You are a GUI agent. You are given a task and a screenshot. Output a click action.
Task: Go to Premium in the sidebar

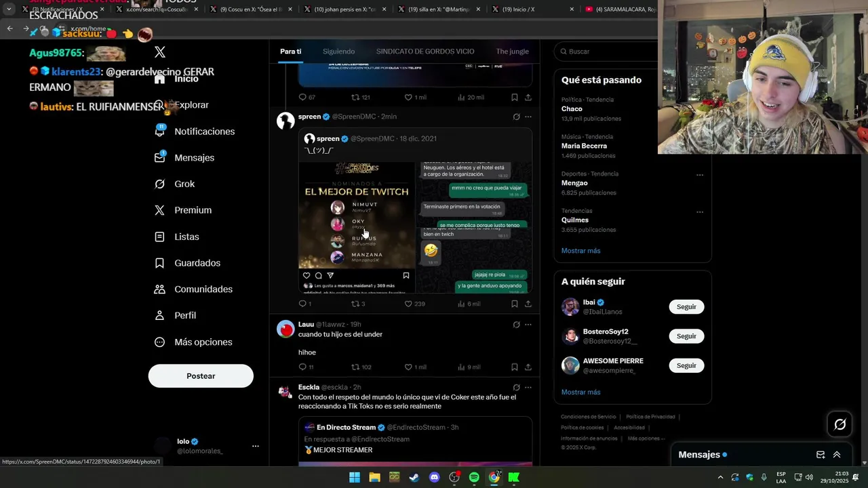[x=183, y=210]
